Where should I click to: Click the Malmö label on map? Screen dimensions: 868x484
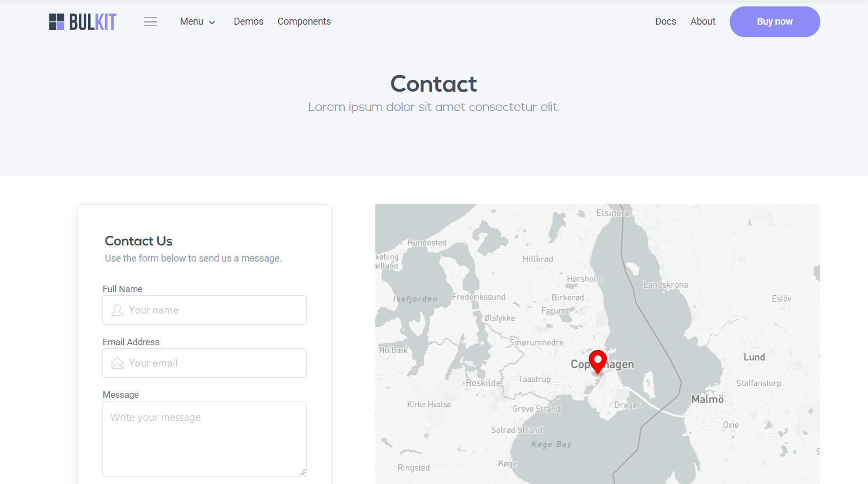tap(707, 399)
